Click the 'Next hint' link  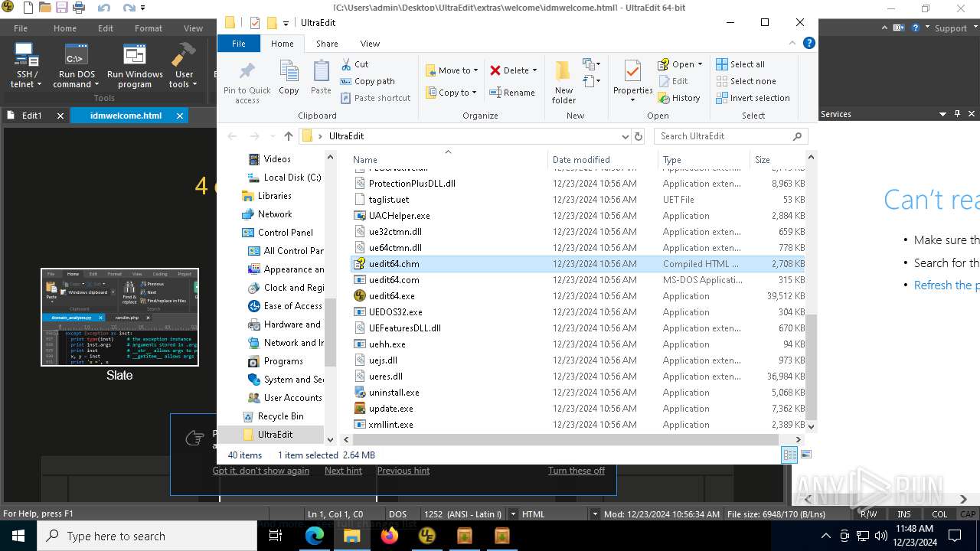pyautogui.click(x=343, y=471)
